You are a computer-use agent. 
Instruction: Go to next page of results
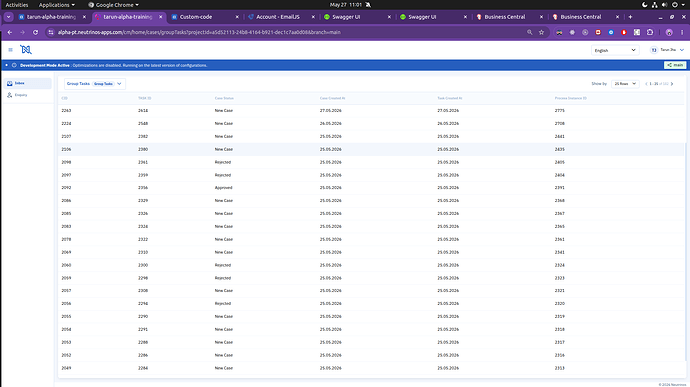click(672, 84)
